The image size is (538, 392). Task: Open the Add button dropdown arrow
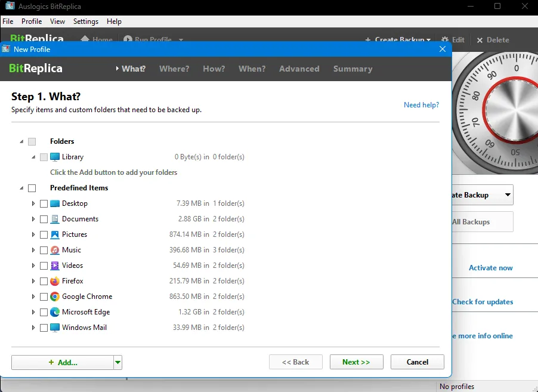coord(118,362)
